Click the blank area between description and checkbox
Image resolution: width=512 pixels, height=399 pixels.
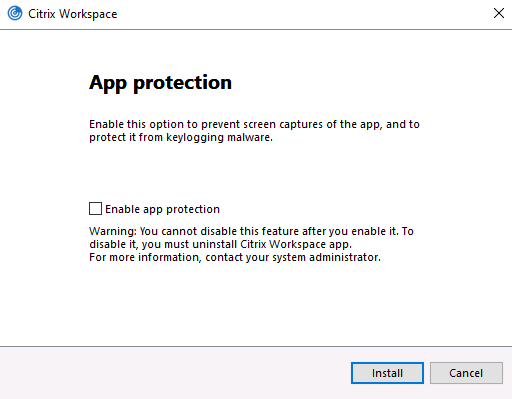point(253,173)
